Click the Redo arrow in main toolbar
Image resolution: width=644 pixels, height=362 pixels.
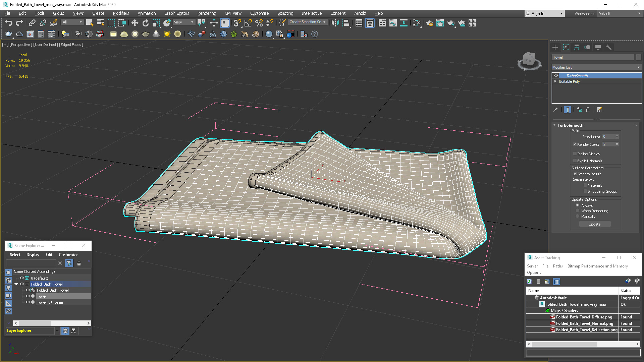[x=19, y=23]
